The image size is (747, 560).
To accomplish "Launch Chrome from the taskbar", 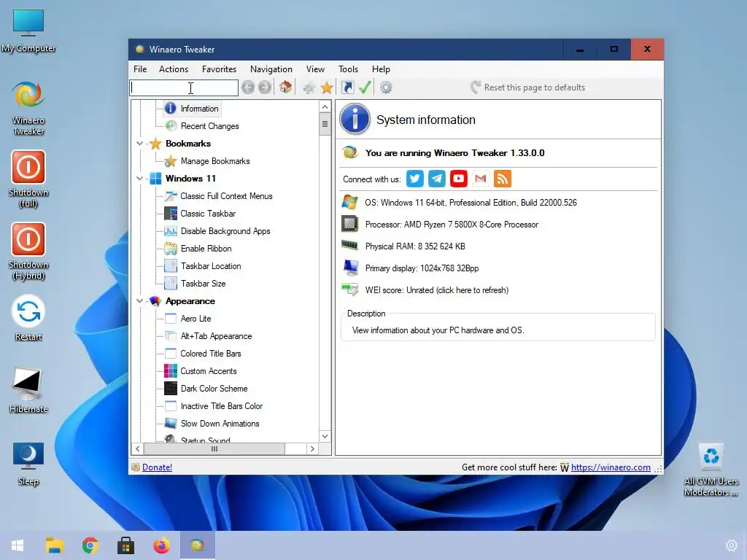I will (90, 545).
